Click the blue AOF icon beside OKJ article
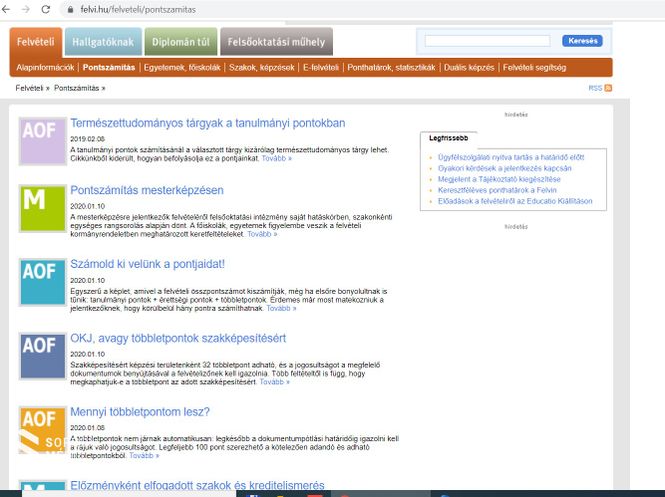The image size is (665, 497). click(43, 355)
